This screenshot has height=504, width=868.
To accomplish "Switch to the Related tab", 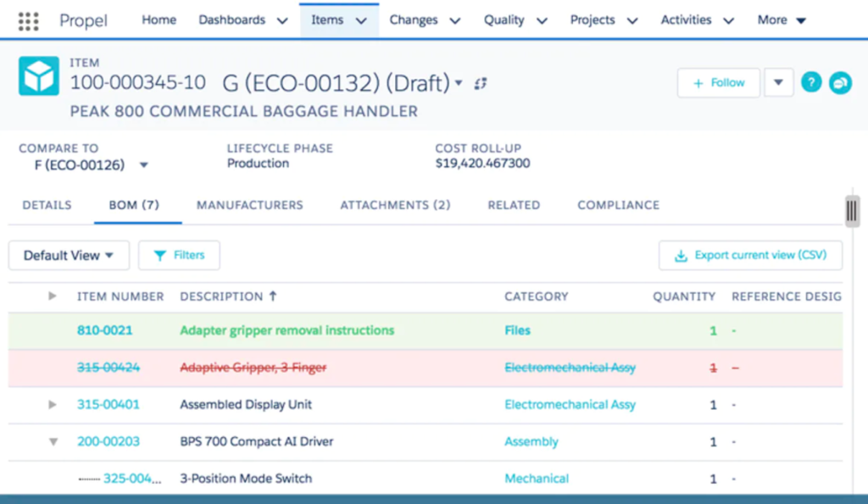I will point(514,205).
